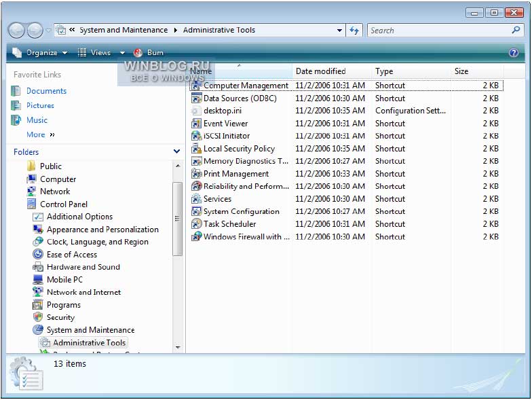Click the Services gear icon

tap(196, 198)
